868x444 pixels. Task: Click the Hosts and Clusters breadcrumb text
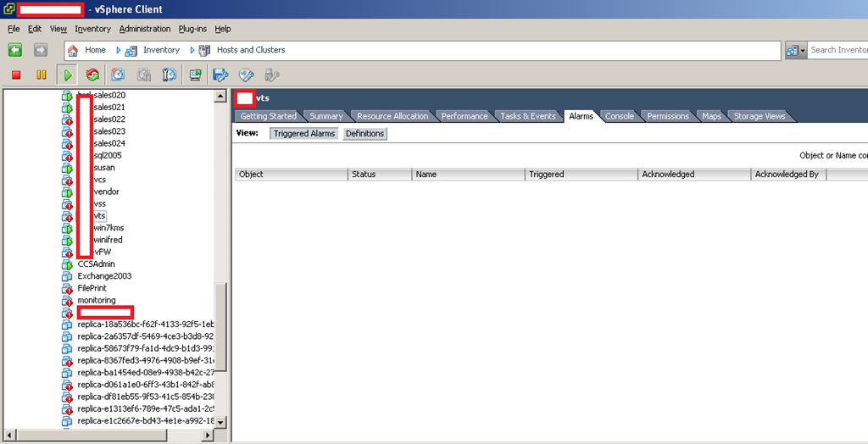pyautogui.click(x=251, y=50)
